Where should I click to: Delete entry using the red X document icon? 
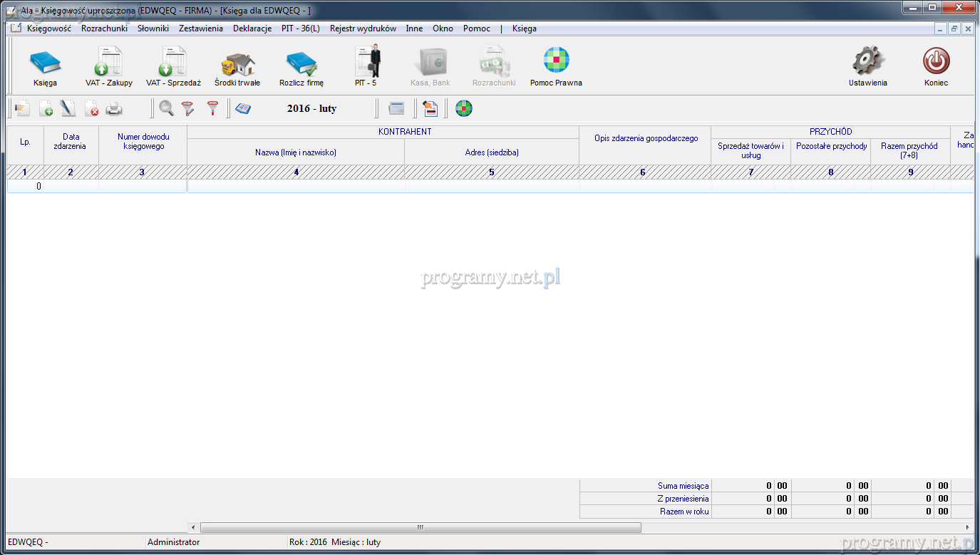pos(91,109)
